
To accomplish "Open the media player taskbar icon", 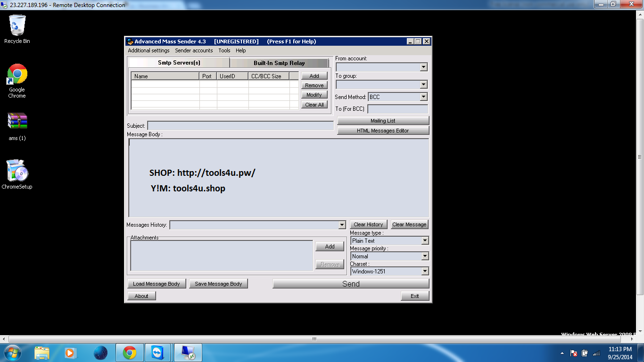I will click(x=70, y=353).
